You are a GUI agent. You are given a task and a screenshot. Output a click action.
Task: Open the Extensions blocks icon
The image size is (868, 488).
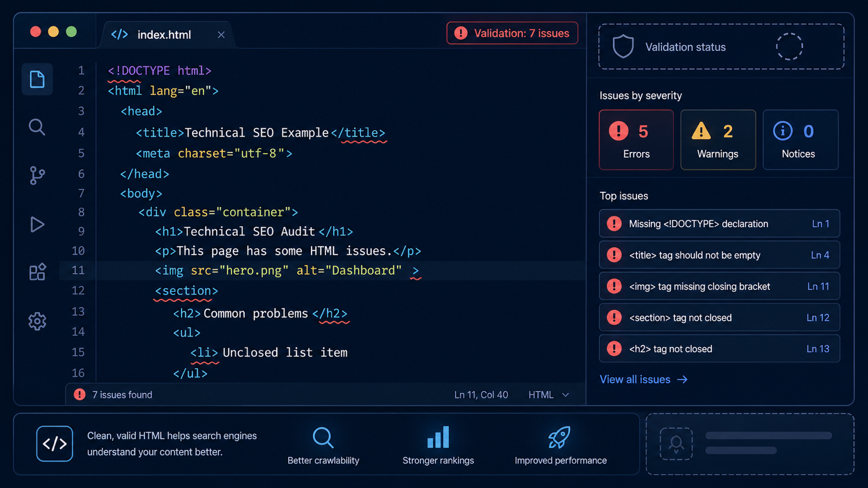tap(37, 272)
